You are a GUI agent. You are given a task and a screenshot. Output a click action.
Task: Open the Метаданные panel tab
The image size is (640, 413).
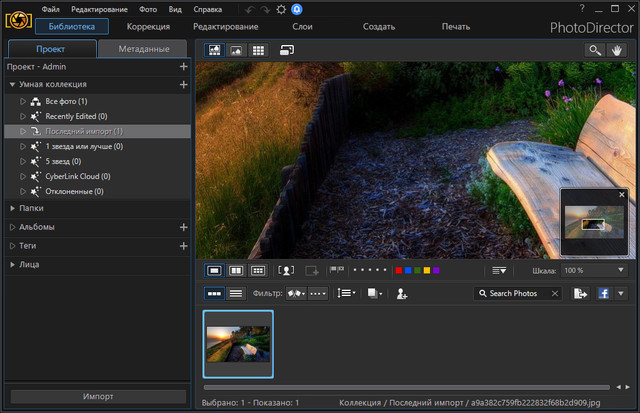[144, 49]
